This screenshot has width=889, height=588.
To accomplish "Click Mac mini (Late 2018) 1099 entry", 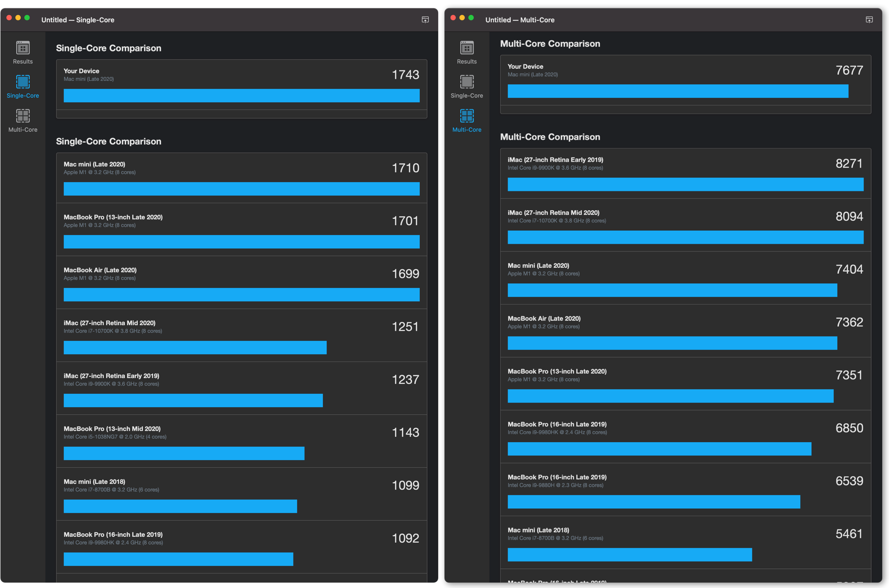I will (x=241, y=494).
